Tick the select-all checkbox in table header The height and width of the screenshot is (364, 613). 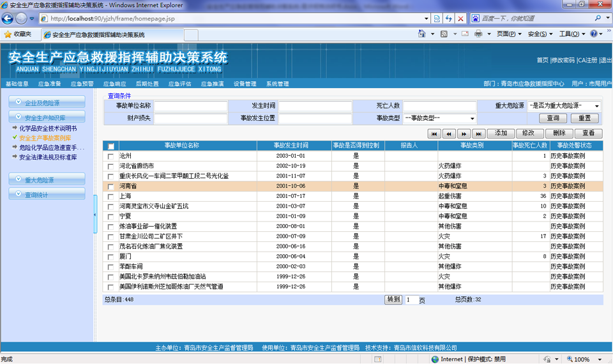(111, 146)
